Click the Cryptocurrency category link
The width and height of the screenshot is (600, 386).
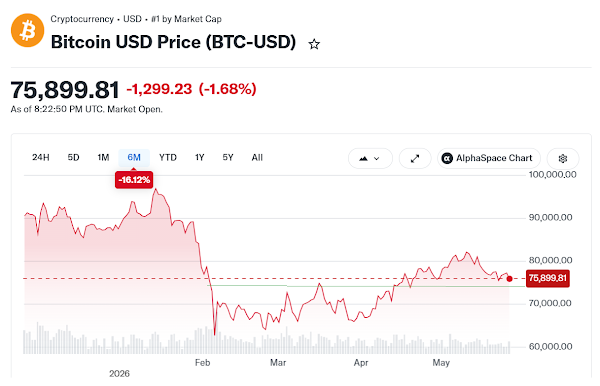pyautogui.click(x=82, y=19)
